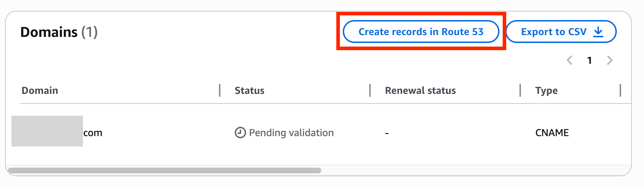The width and height of the screenshot is (644, 187).
Task: Click the Export to CSV button
Action: tap(553, 32)
